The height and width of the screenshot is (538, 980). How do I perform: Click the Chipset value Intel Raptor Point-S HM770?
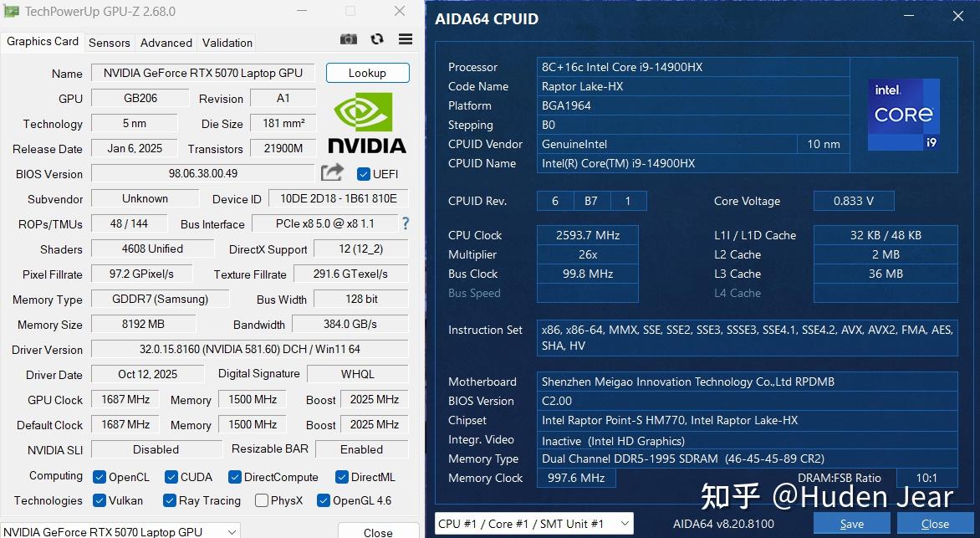coord(748,420)
